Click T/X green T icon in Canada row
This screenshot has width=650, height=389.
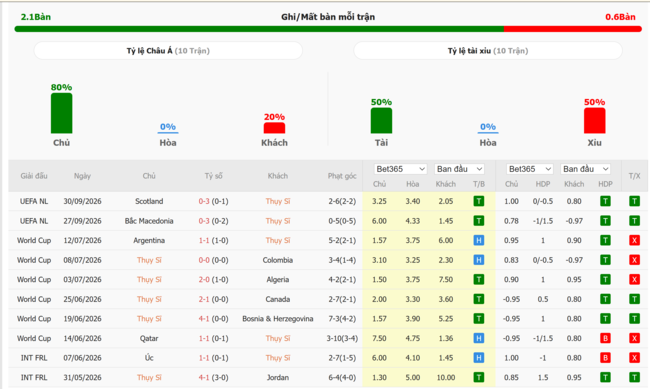(634, 299)
